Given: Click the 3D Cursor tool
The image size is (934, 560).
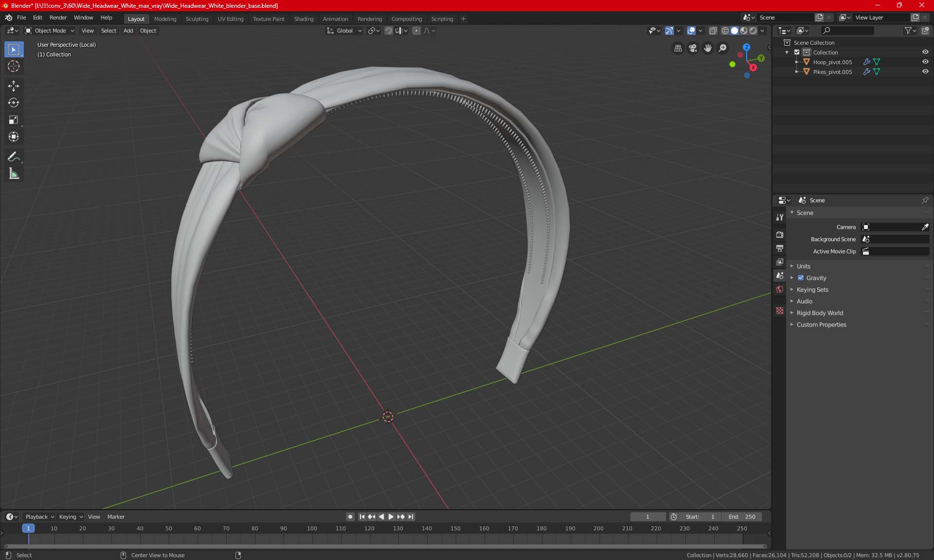Looking at the screenshot, I should (14, 67).
